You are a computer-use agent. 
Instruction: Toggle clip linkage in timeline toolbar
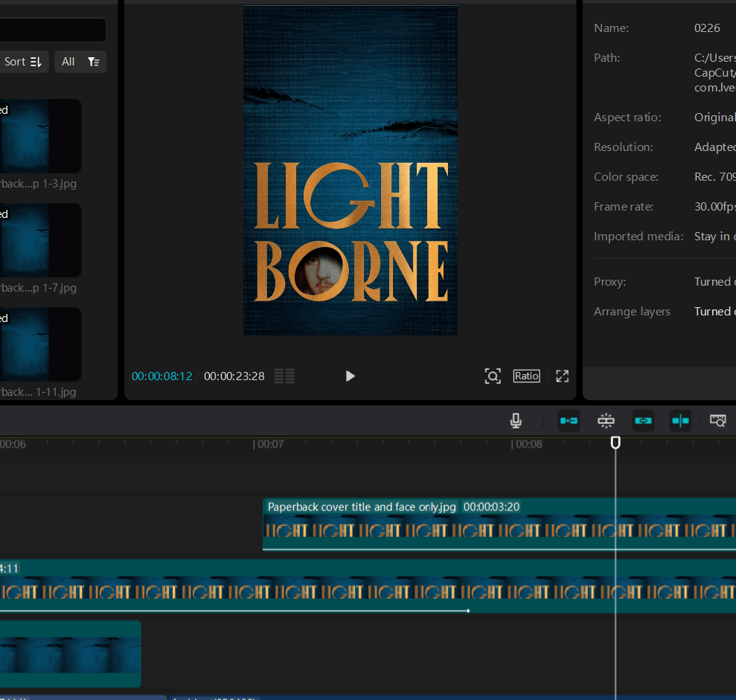click(643, 421)
